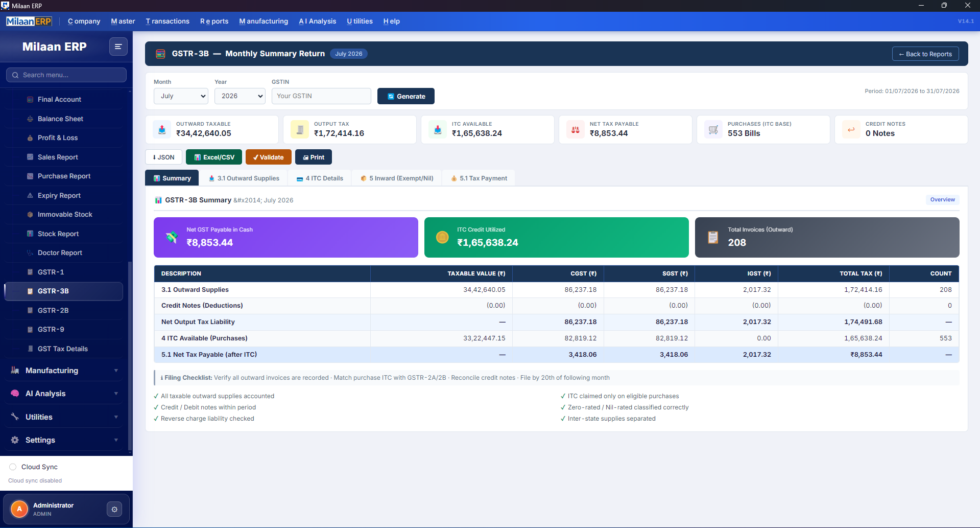Viewport: 980px width, 528px height.
Task: Click the July 2026 period badge
Action: tap(349, 54)
